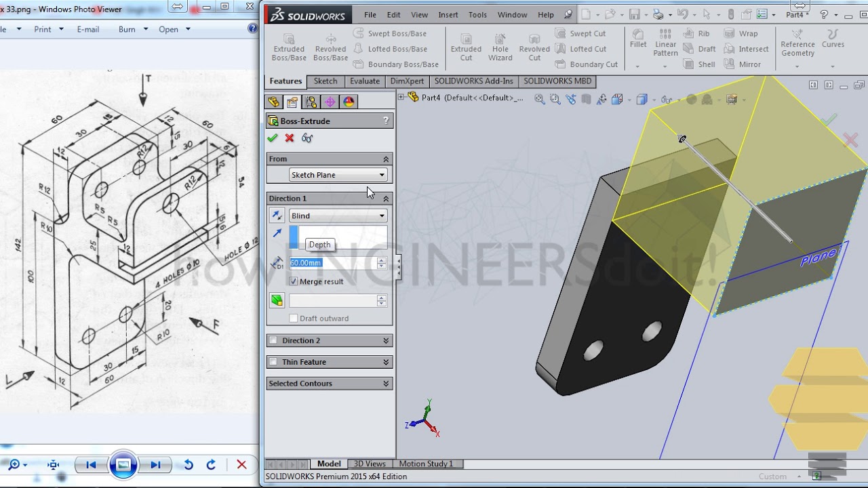868x488 pixels.
Task: Collapse the Direction 1 section
Action: pyautogui.click(x=386, y=199)
